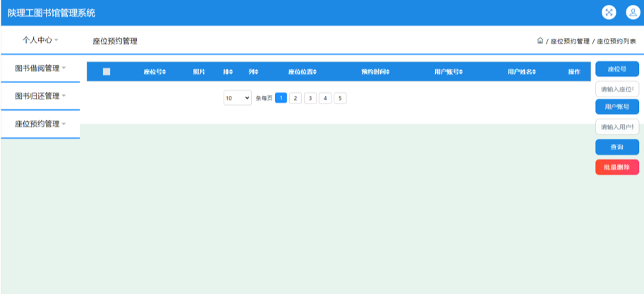Expand the 图书归还管理 menu
644x294 pixels.
[40, 96]
